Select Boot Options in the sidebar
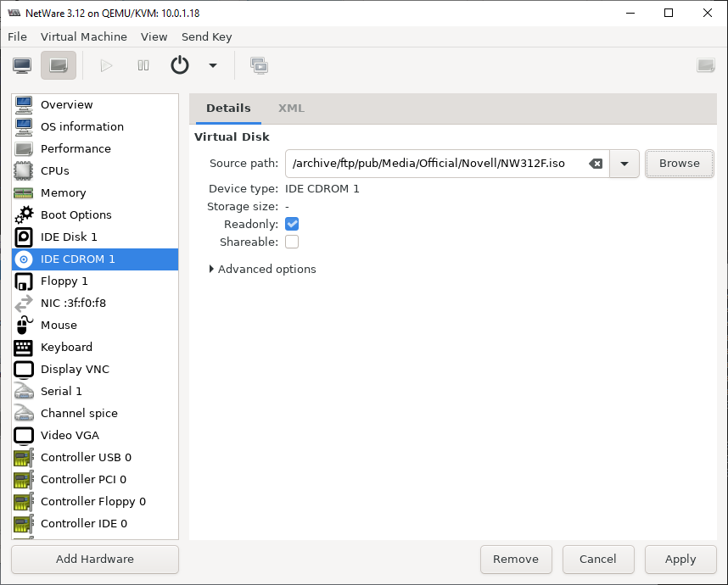Viewport: 728px width, 585px height. point(95,214)
